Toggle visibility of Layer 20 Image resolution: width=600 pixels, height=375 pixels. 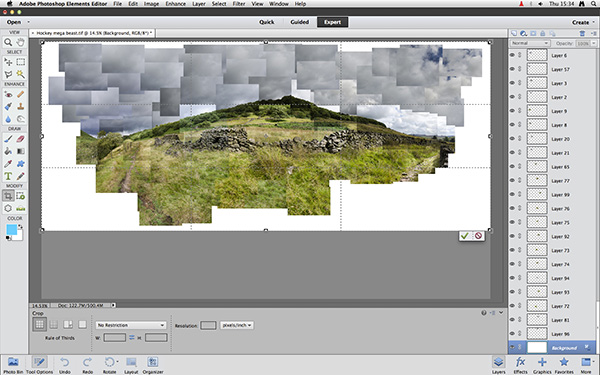tap(512, 139)
